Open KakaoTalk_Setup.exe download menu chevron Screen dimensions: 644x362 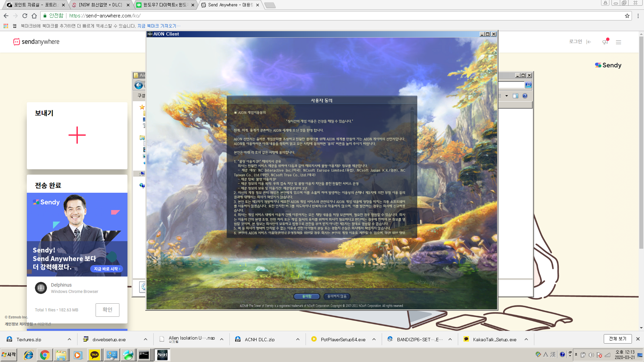[526, 339]
